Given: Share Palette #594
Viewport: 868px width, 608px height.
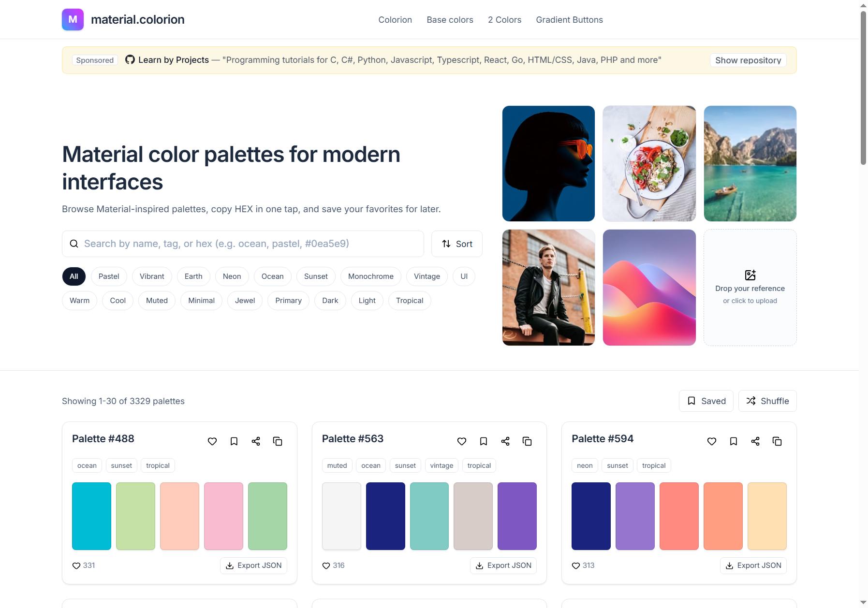Looking at the screenshot, I should click(755, 441).
